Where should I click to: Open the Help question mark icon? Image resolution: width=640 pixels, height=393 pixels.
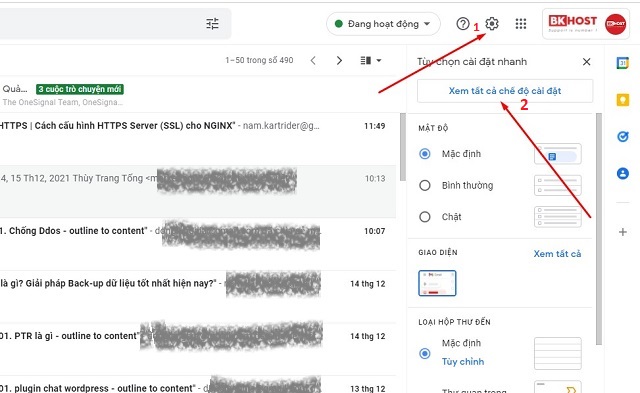462,24
